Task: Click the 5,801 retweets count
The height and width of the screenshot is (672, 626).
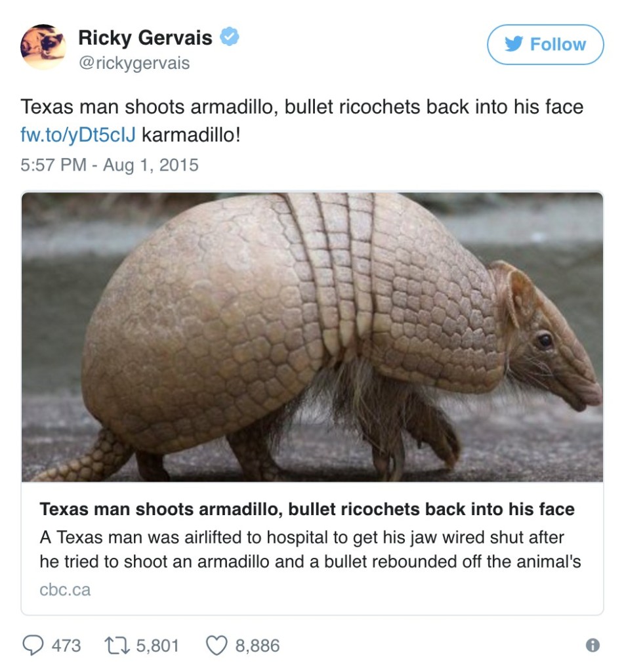Action: [x=157, y=646]
